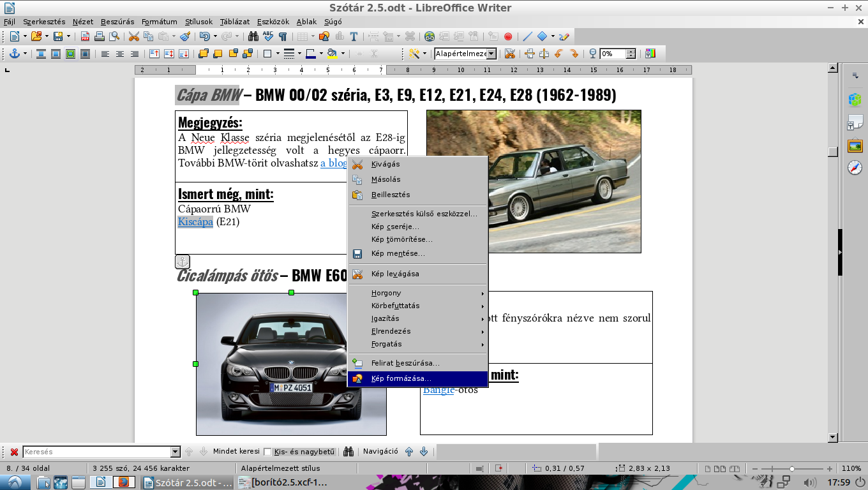The width and height of the screenshot is (868, 490).
Task: Click the Insert Image toolbar icon
Action: pyautogui.click(x=324, y=36)
